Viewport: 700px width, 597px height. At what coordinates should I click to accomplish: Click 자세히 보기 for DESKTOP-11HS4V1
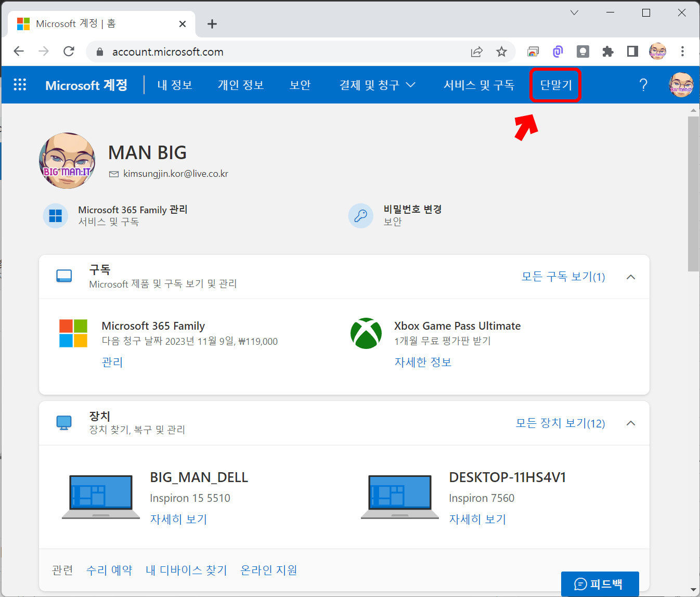click(x=477, y=519)
